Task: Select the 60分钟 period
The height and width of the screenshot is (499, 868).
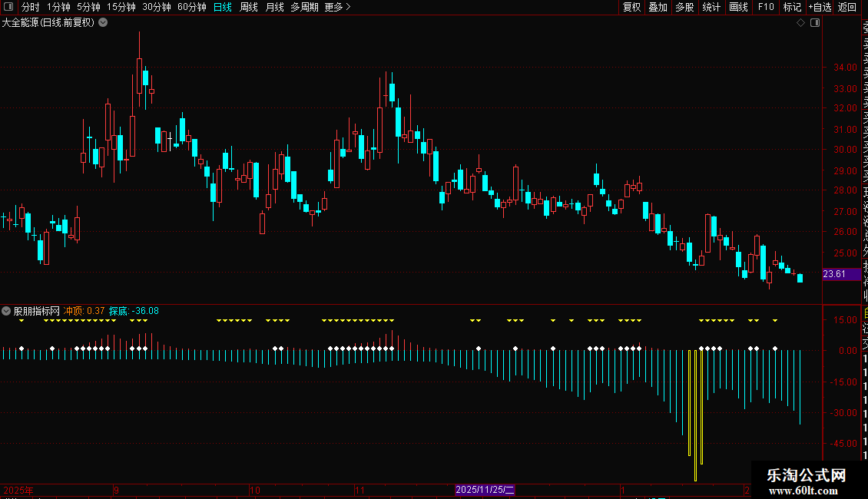Action: click(x=191, y=7)
